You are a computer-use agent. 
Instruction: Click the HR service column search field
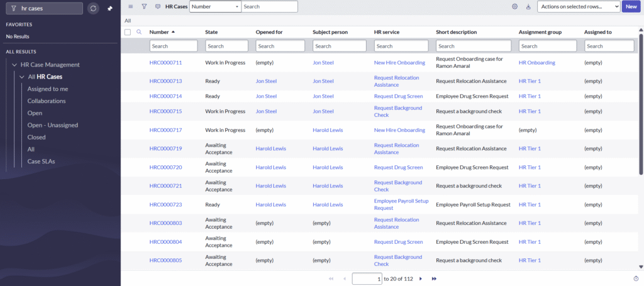(401, 46)
